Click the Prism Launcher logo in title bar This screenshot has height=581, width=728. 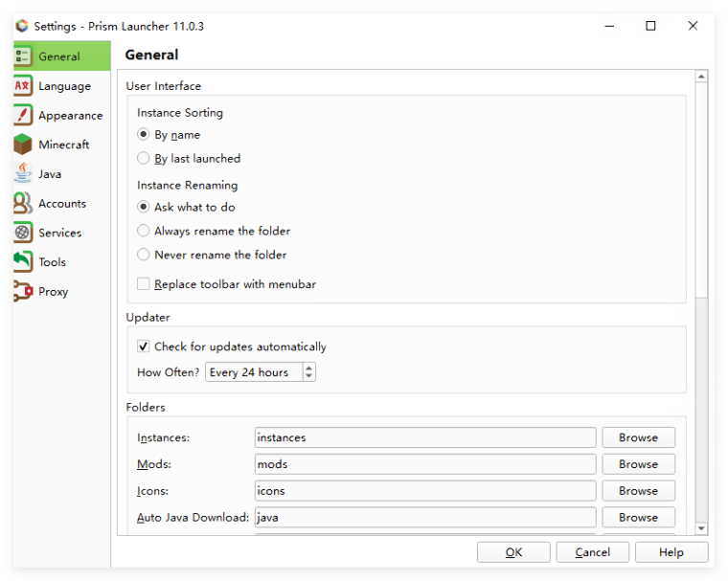click(22, 26)
